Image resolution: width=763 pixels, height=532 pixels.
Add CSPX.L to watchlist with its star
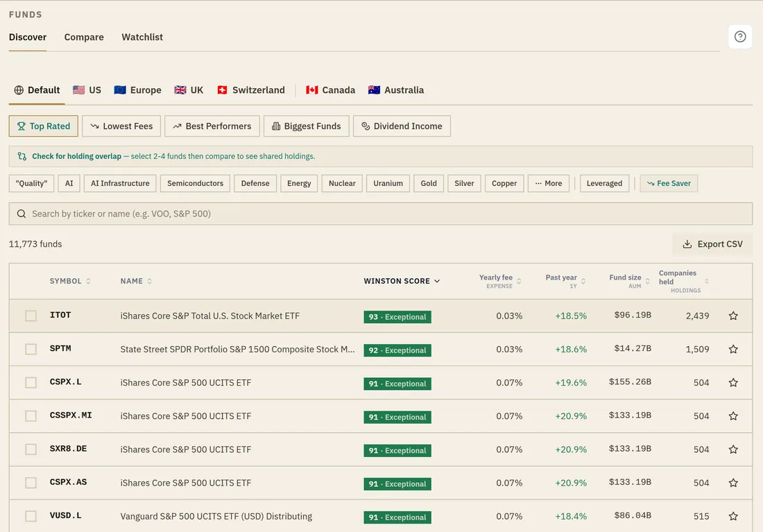point(733,383)
